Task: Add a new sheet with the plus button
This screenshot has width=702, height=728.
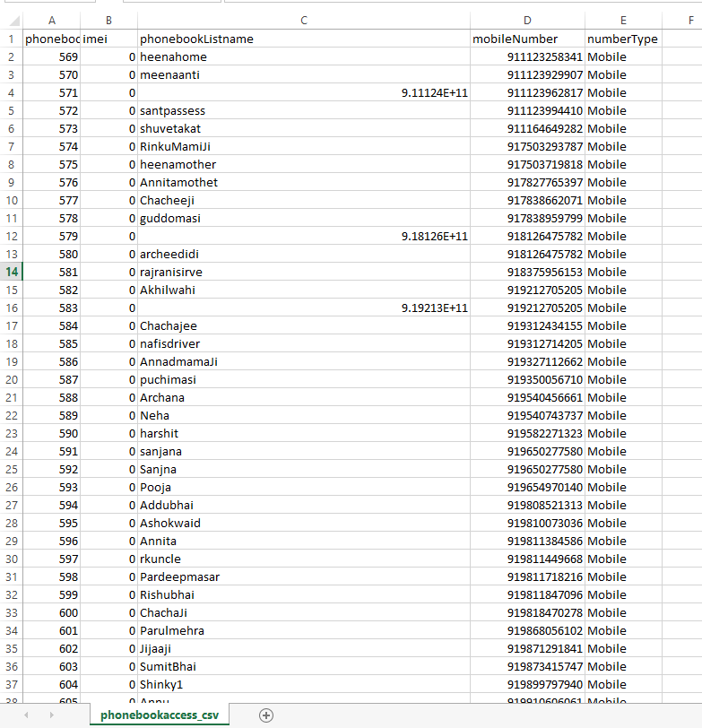Action: pyautogui.click(x=265, y=715)
